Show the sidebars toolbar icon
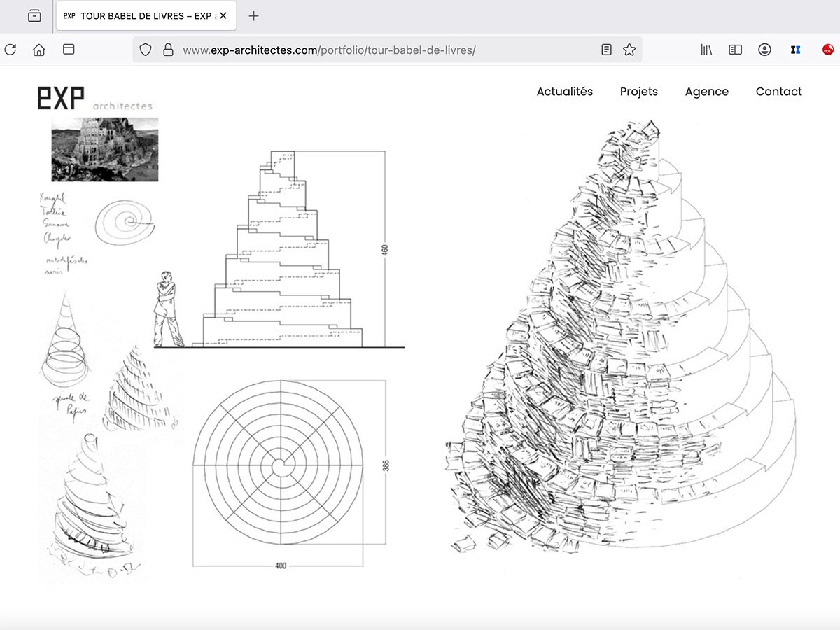Image resolution: width=840 pixels, height=630 pixels. 735,50
